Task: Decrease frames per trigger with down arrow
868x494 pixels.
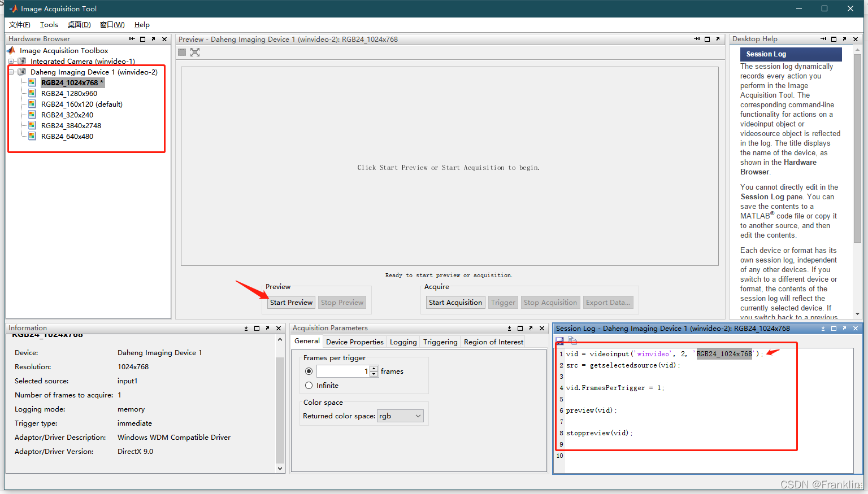Action: 374,374
